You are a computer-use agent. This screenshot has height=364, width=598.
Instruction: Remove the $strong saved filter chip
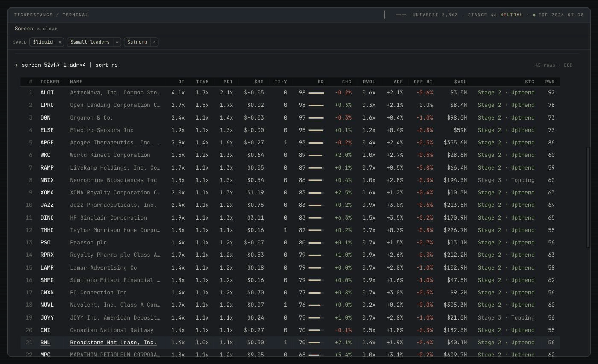(x=154, y=42)
